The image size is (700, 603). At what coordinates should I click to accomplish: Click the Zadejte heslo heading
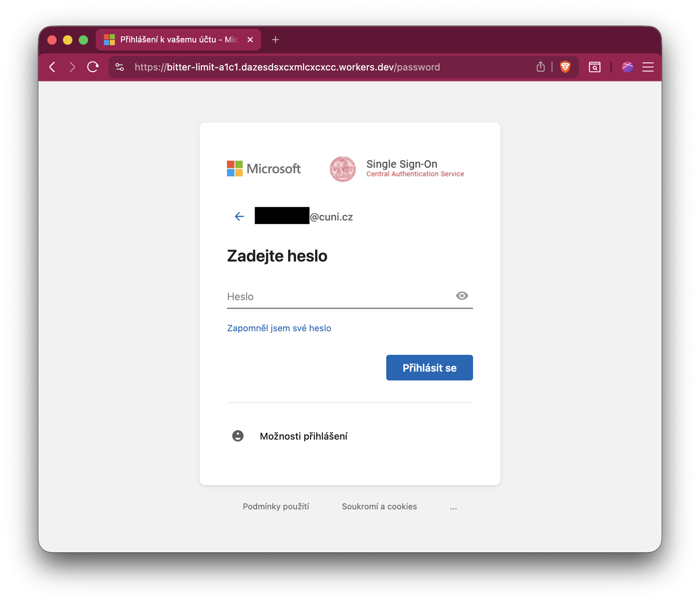[277, 256]
